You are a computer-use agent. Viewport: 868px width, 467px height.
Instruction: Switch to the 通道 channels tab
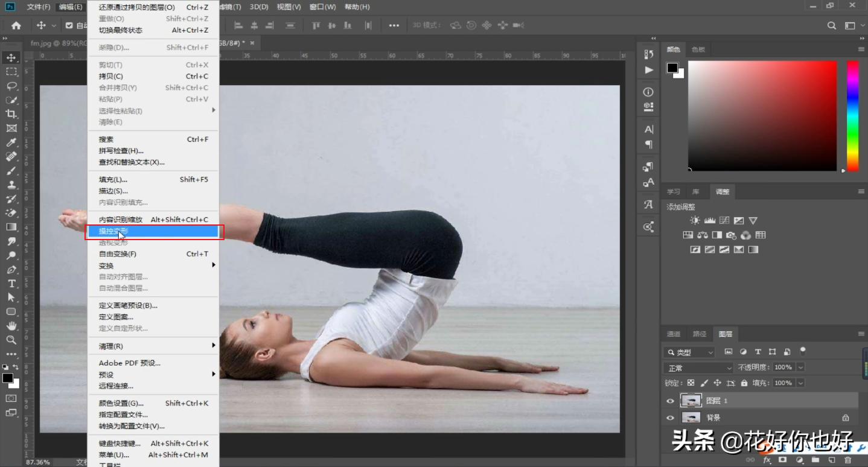point(674,334)
